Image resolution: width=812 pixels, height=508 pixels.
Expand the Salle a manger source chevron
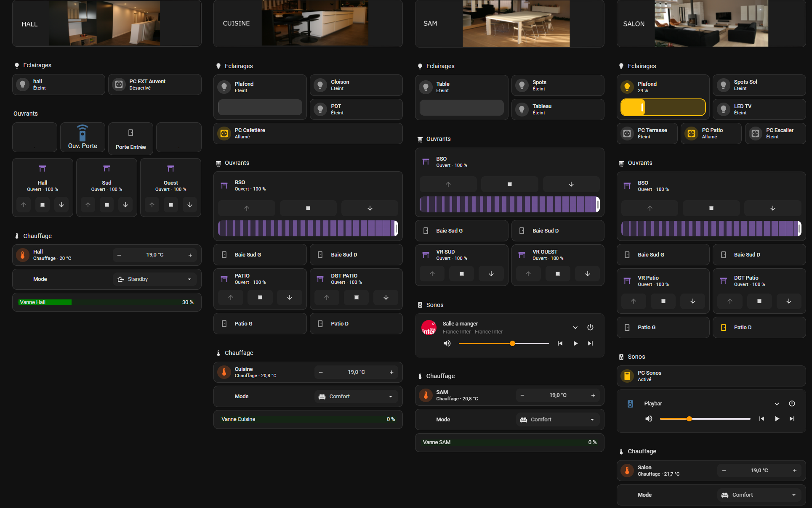point(575,328)
